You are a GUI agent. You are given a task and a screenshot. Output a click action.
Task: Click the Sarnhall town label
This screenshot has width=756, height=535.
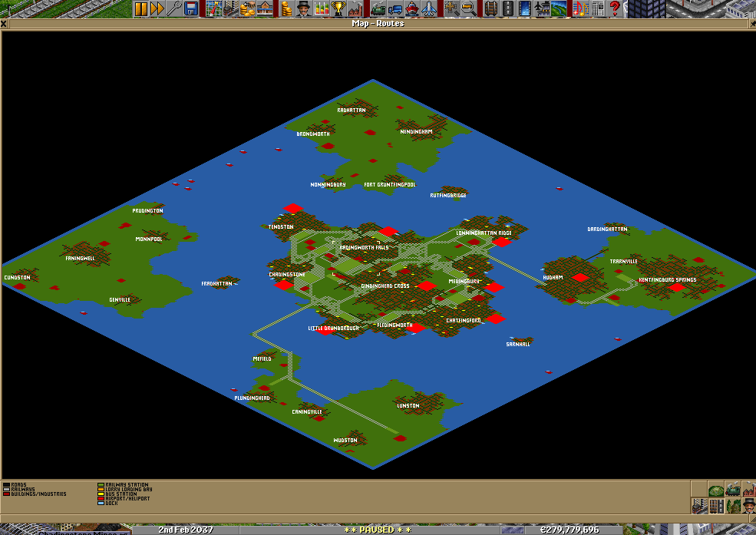coord(518,344)
